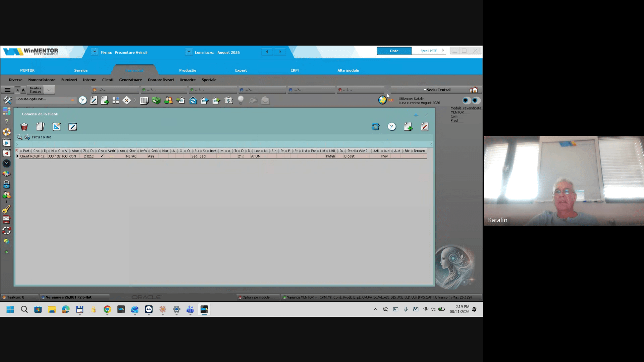Sort by the Stadiu WMS column header
Viewport: 644px width, 362px height.
point(357,151)
